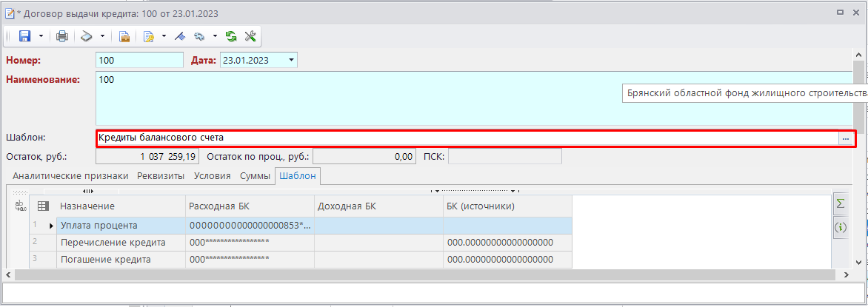This screenshot has height=307, width=868.
Task: Switch to the Суммы tab
Action: coord(254,176)
